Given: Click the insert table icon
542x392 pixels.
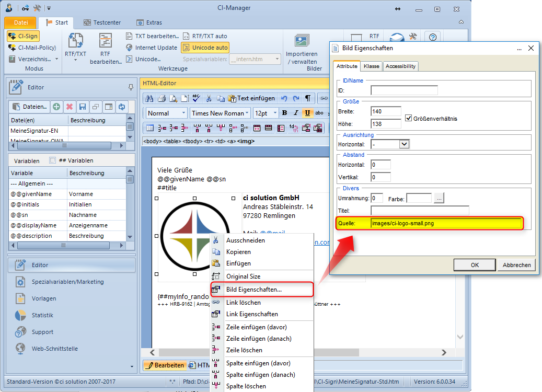Looking at the screenshot, I should click(x=149, y=128).
